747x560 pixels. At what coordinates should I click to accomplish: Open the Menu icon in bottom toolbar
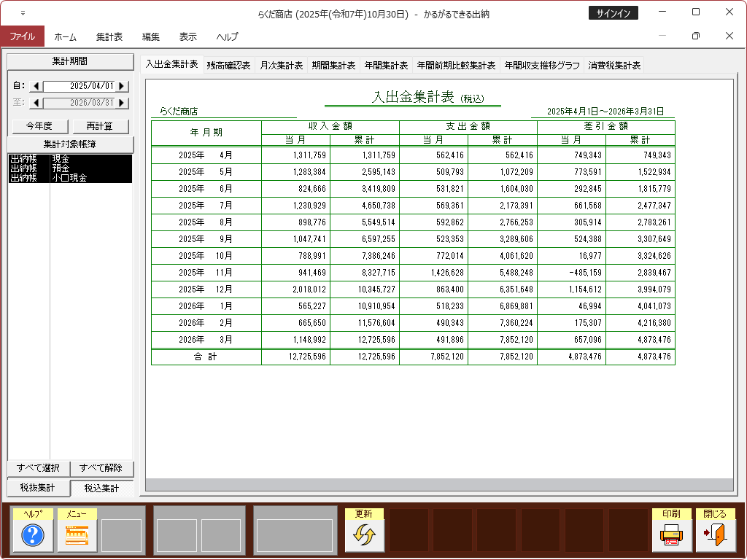click(77, 536)
